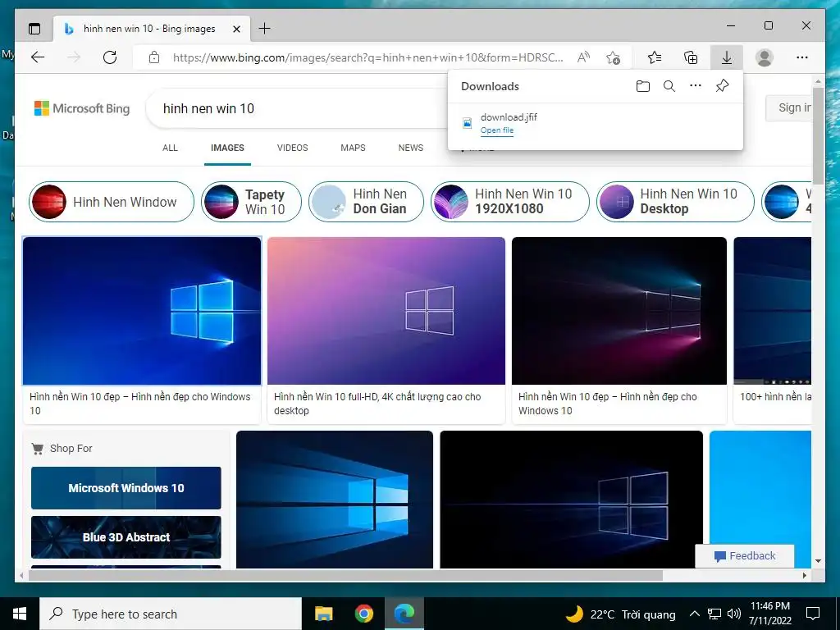Open more options in Downloads panel
Screen dimensions: 840x630
click(x=696, y=85)
